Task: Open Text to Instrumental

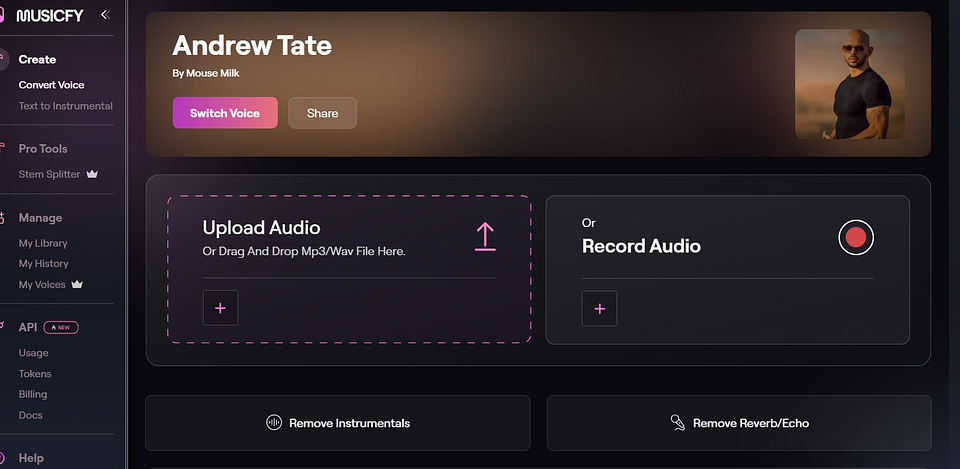Action: click(x=66, y=106)
